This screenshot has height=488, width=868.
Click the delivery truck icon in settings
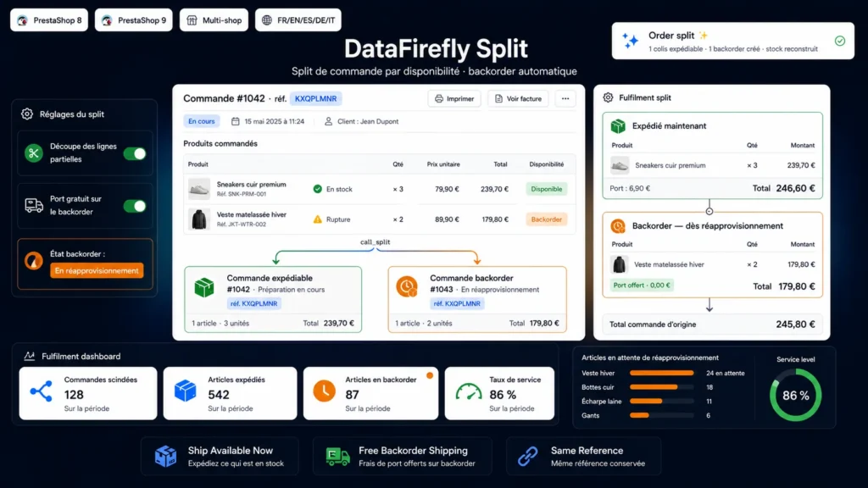tap(34, 205)
